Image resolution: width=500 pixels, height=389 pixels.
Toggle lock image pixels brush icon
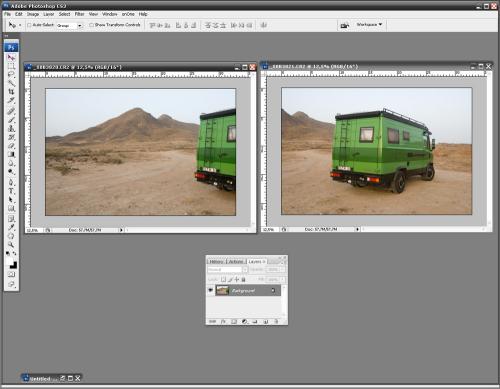tap(230, 279)
